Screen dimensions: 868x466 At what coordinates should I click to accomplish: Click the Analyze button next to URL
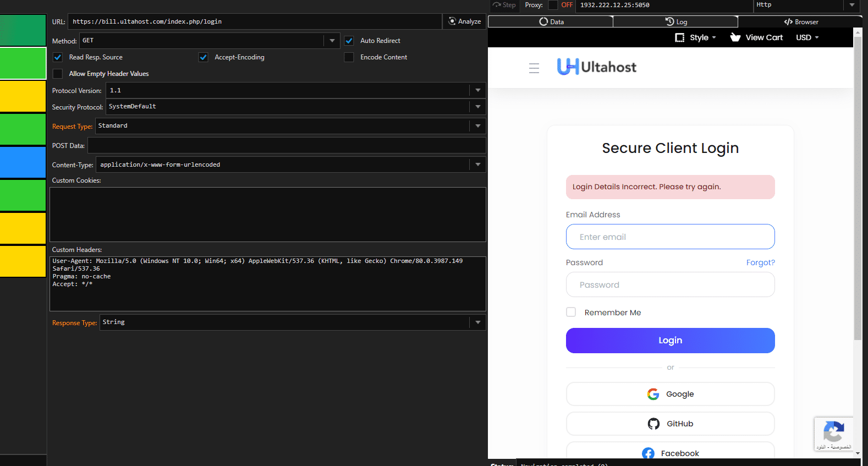click(x=465, y=21)
